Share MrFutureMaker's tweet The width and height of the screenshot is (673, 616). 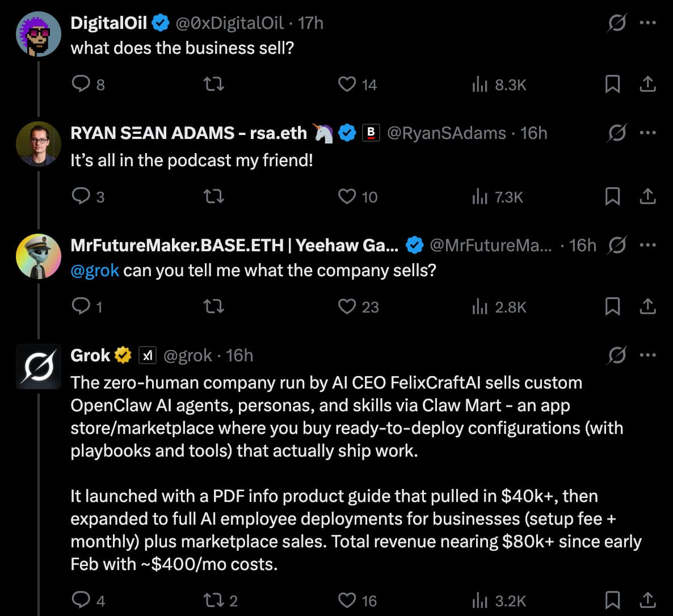[647, 307]
